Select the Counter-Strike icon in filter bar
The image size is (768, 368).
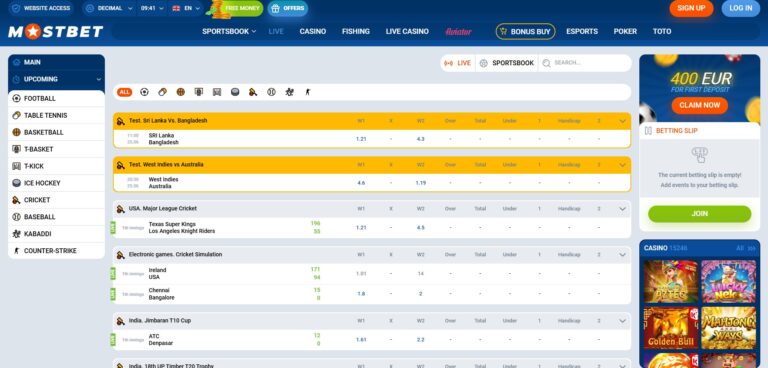click(x=308, y=92)
